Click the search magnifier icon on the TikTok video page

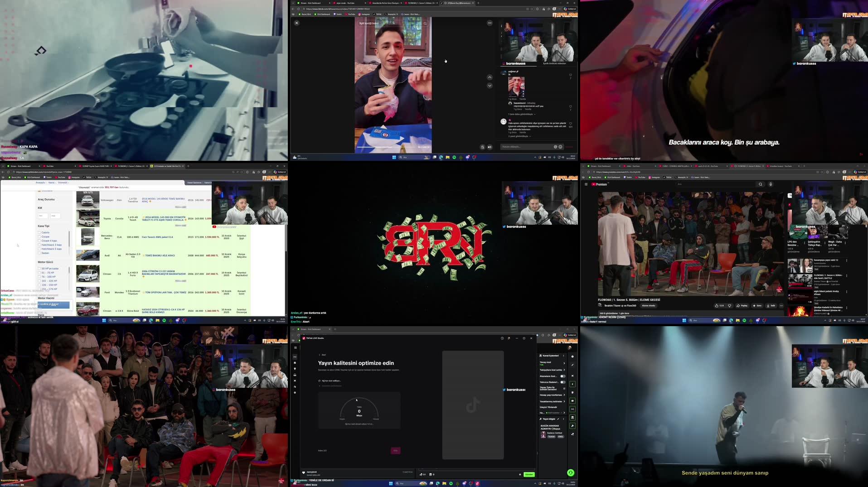[x=425, y=23]
